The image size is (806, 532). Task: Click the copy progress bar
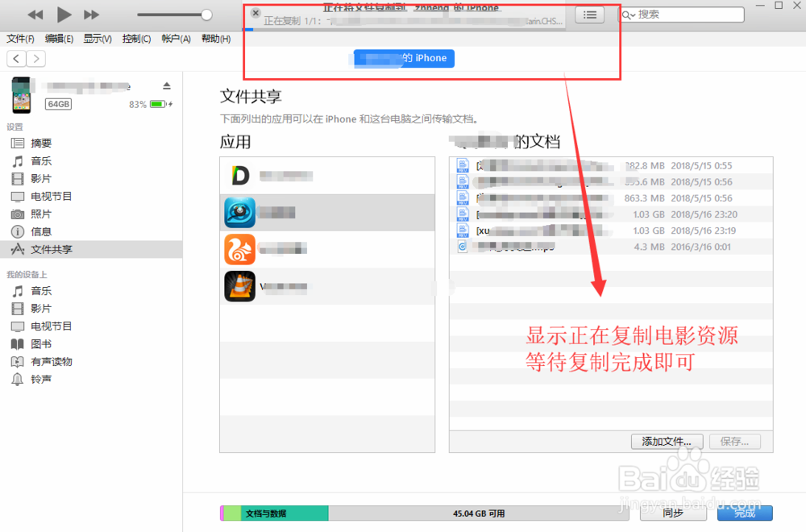[405, 29]
